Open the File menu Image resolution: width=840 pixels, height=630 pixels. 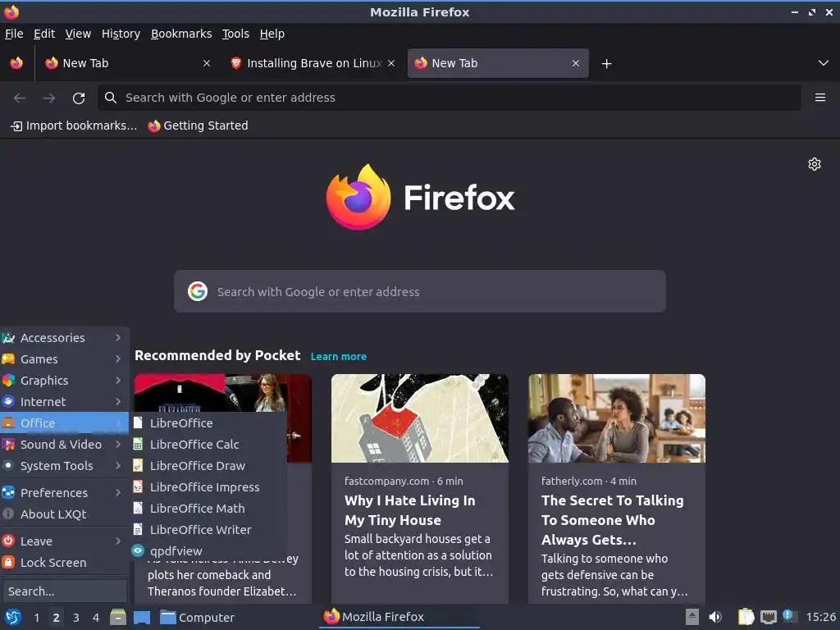(x=14, y=34)
